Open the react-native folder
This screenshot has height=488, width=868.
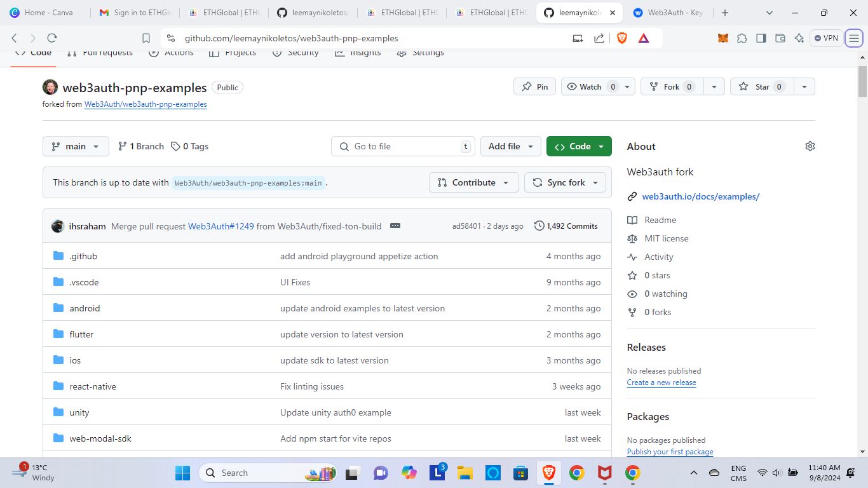tap(93, 386)
